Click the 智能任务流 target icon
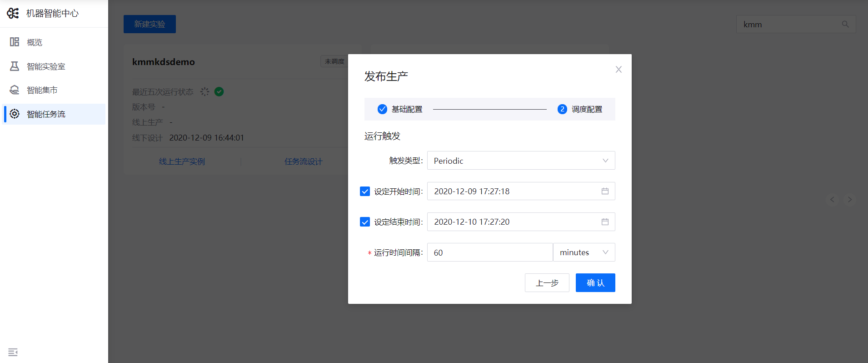Screen dimensions: 868x363 click(x=15, y=114)
